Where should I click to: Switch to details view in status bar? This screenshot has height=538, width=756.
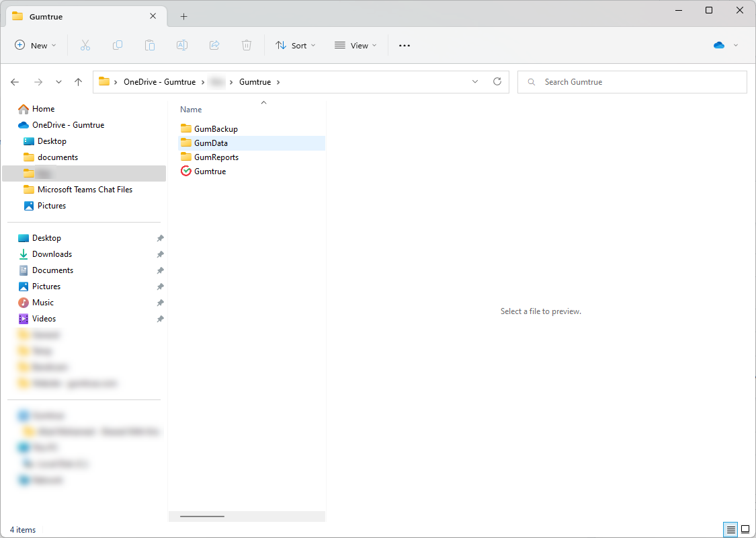[731, 530]
